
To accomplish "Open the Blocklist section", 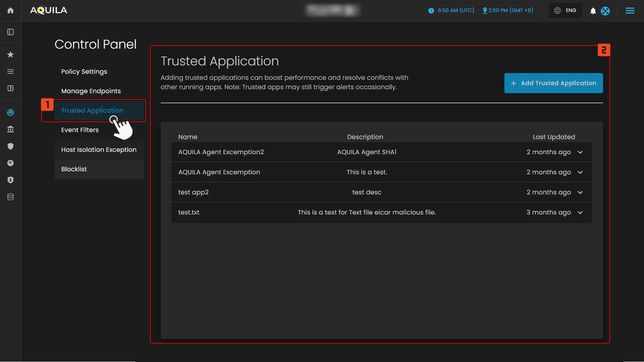I will click(74, 169).
